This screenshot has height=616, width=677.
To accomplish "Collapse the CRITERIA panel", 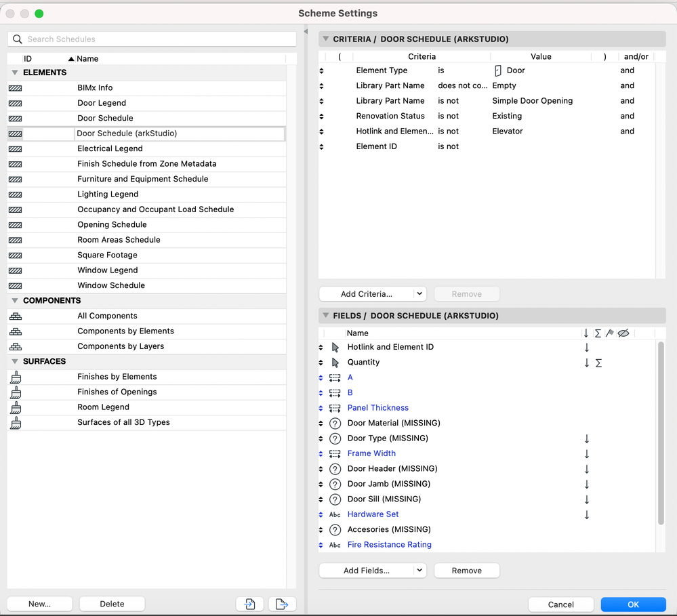I will pos(325,39).
